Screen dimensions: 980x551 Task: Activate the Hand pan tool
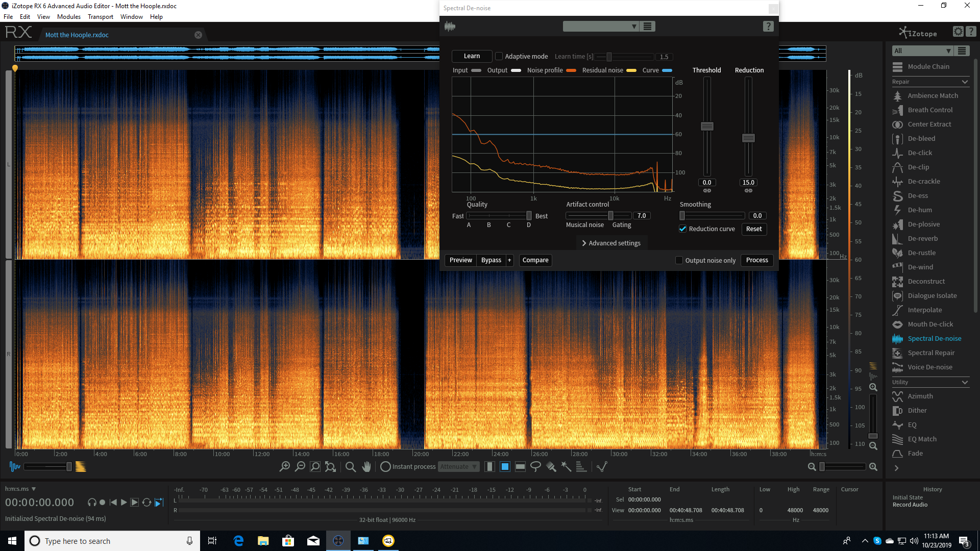[366, 466]
